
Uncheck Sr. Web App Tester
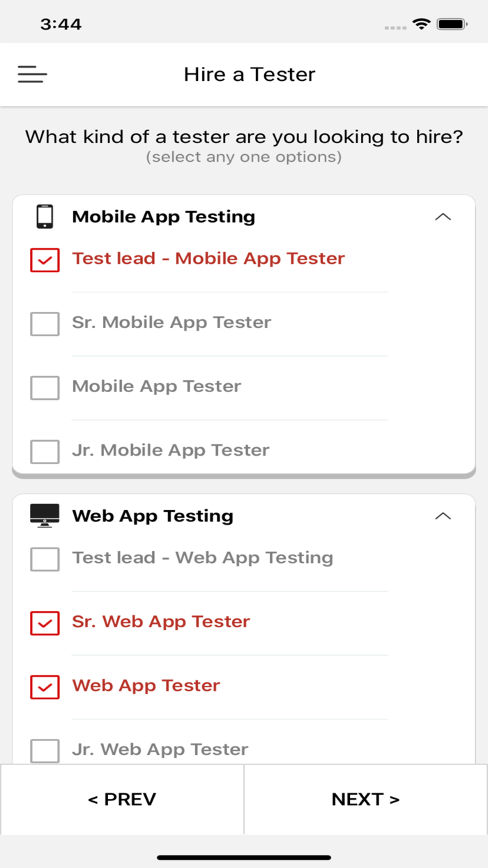45,623
